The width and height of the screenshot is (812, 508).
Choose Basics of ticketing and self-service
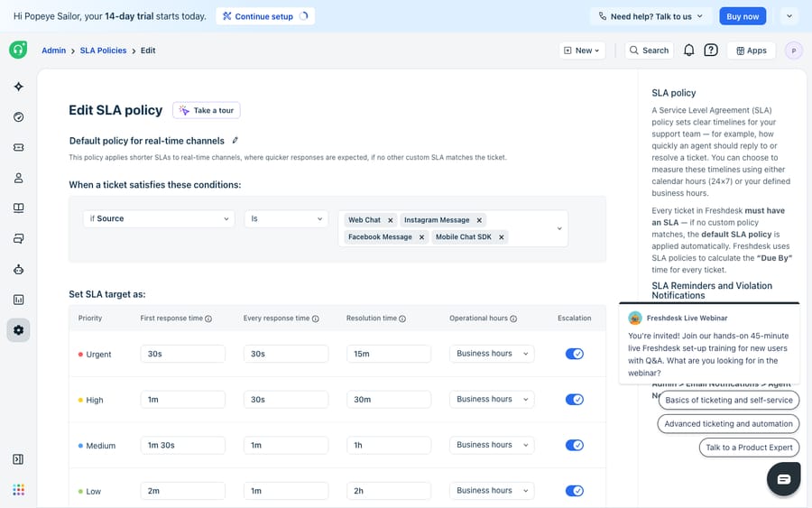tap(729, 400)
